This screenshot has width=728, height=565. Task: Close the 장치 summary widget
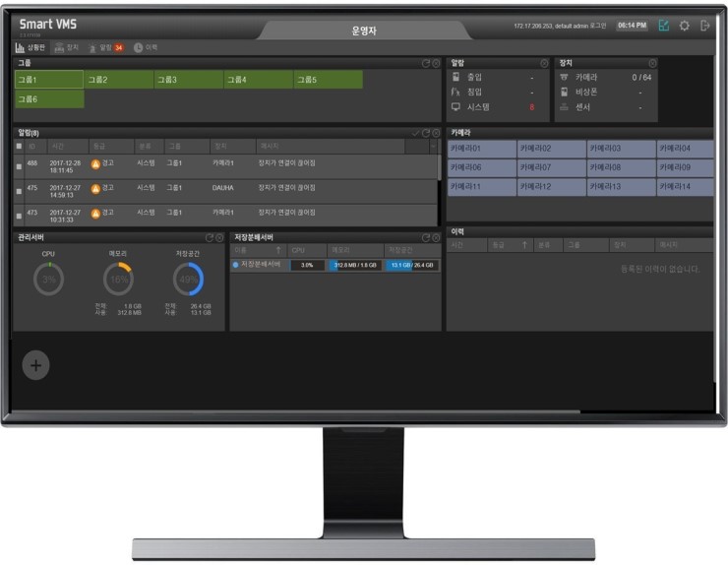(x=652, y=63)
